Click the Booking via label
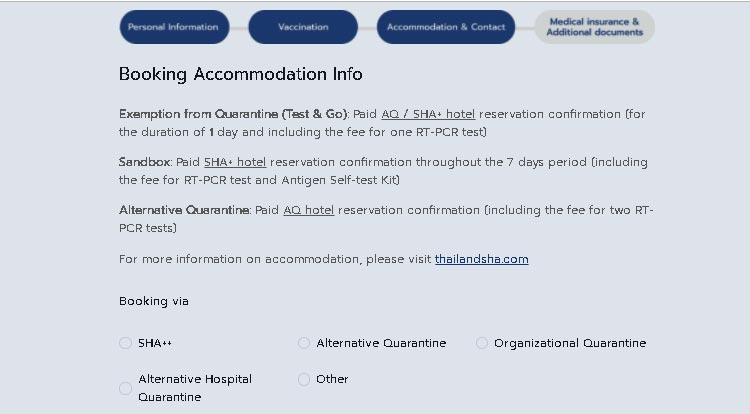The image size is (750, 414). pyautogui.click(x=153, y=301)
